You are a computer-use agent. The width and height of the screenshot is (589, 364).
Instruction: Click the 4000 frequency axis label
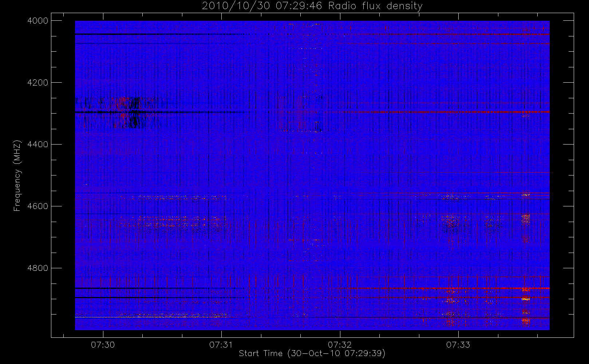click(x=38, y=21)
